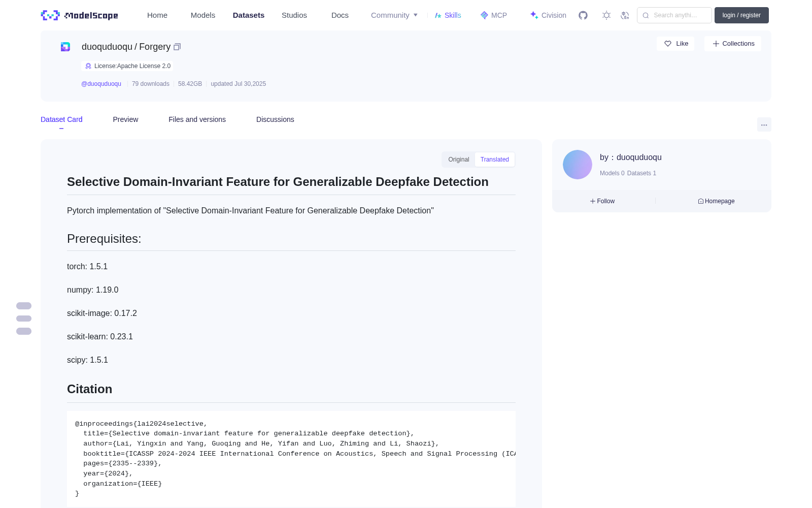Click the duoquduoqu gradient avatar
This screenshot has height=508, width=812.
578,165
